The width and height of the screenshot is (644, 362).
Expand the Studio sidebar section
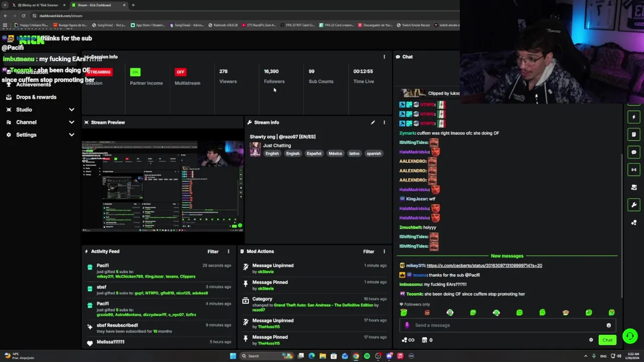point(41,110)
